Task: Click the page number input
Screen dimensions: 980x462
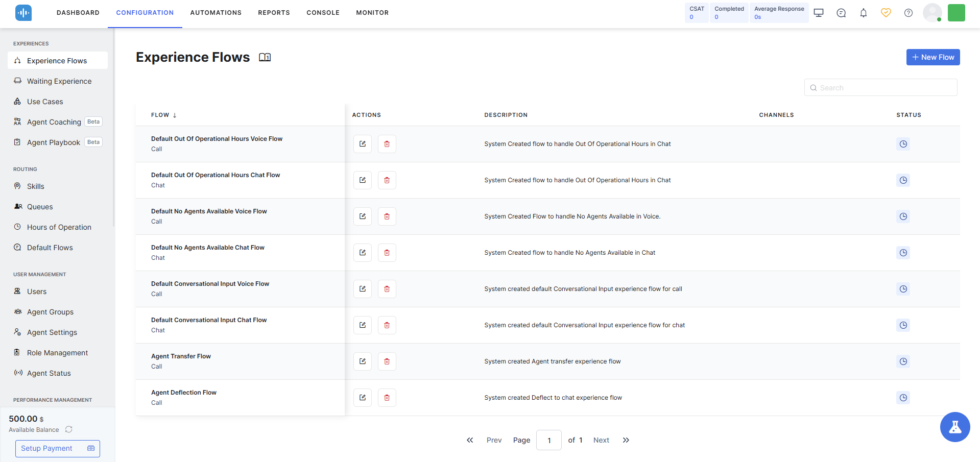Action: (549, 440)
